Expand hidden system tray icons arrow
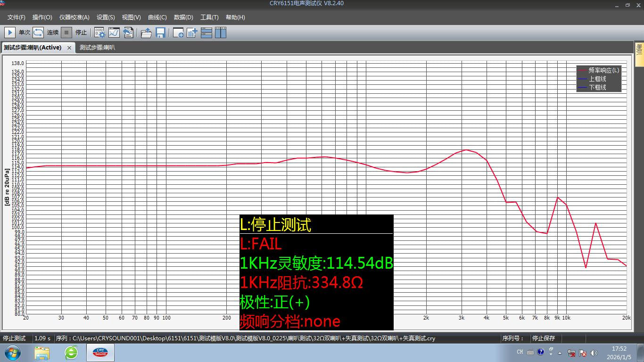 coord(560,352)
